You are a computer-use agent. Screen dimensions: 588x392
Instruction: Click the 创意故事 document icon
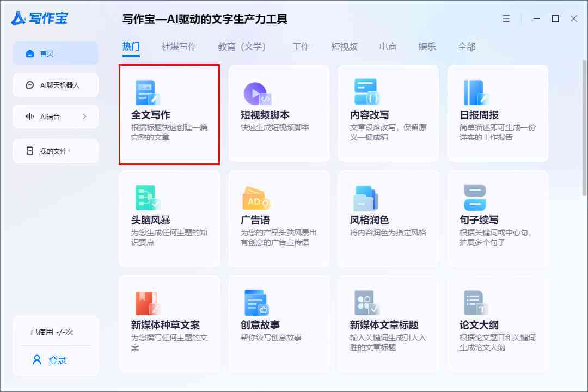coord(256,303)
